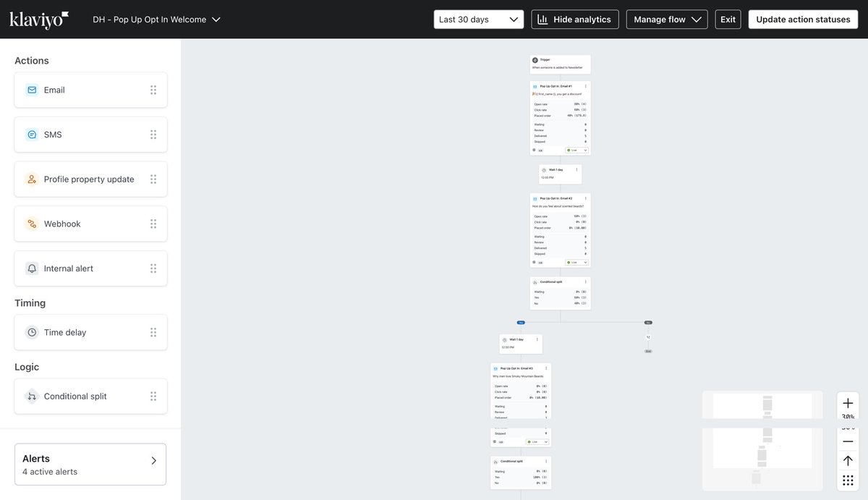Click the DH - Pop Up Opt In Welcome title

click(150, 20)
